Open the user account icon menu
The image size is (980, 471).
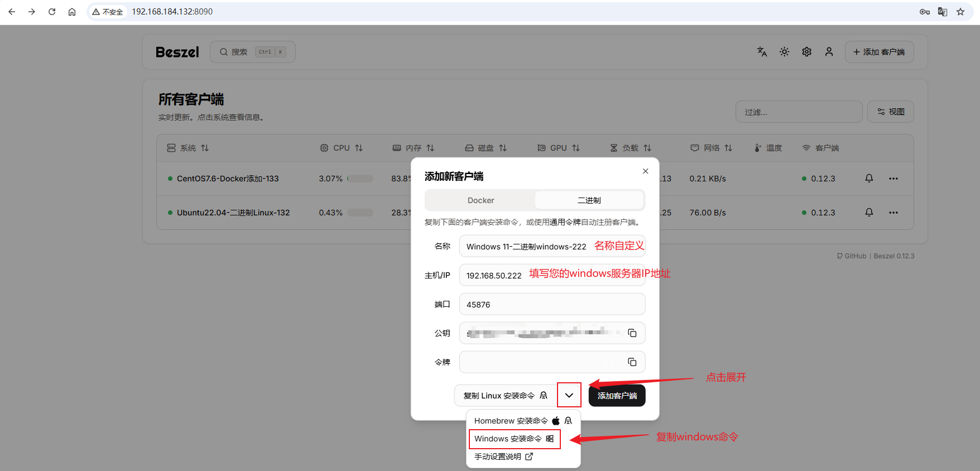point(829,52)
